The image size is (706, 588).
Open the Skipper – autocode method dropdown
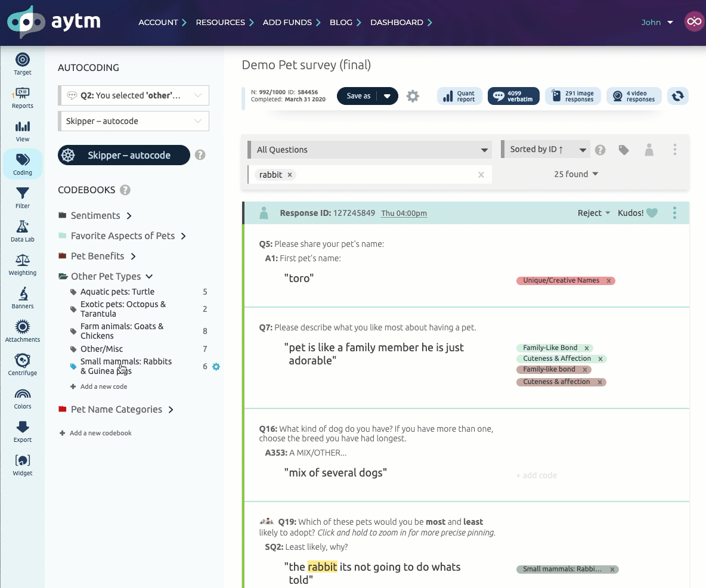pos(134,121)
